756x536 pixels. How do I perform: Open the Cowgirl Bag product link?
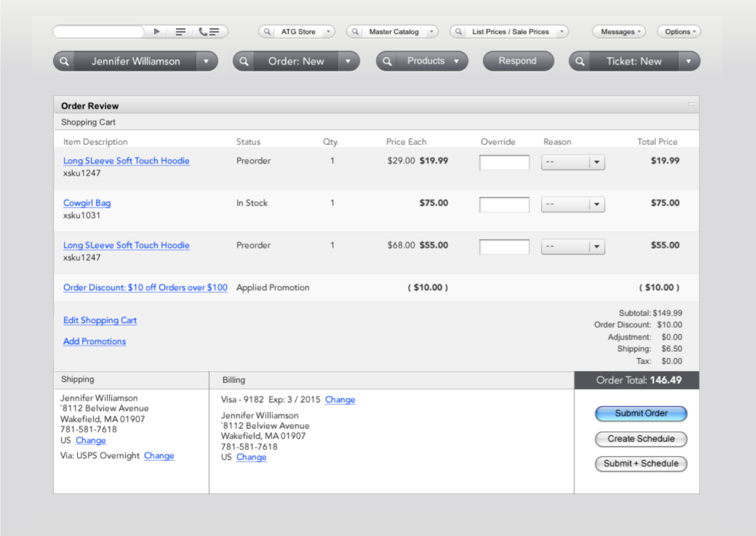(x=87, y=203)
